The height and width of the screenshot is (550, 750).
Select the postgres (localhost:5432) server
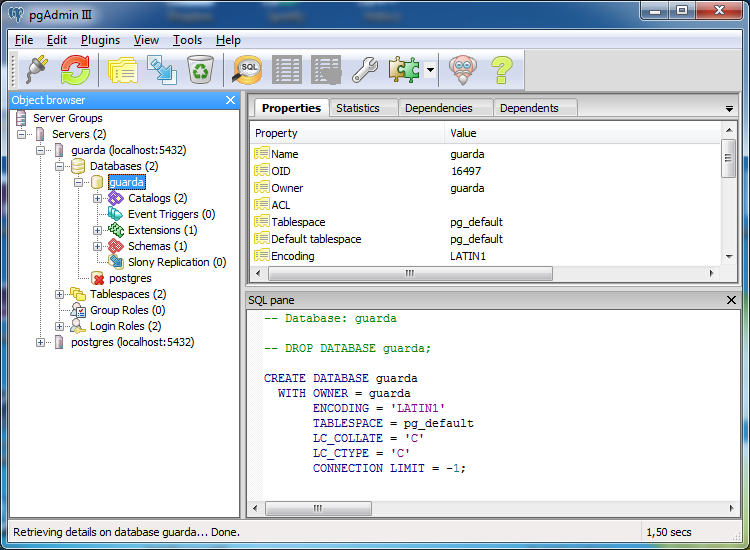coord(132,342)
